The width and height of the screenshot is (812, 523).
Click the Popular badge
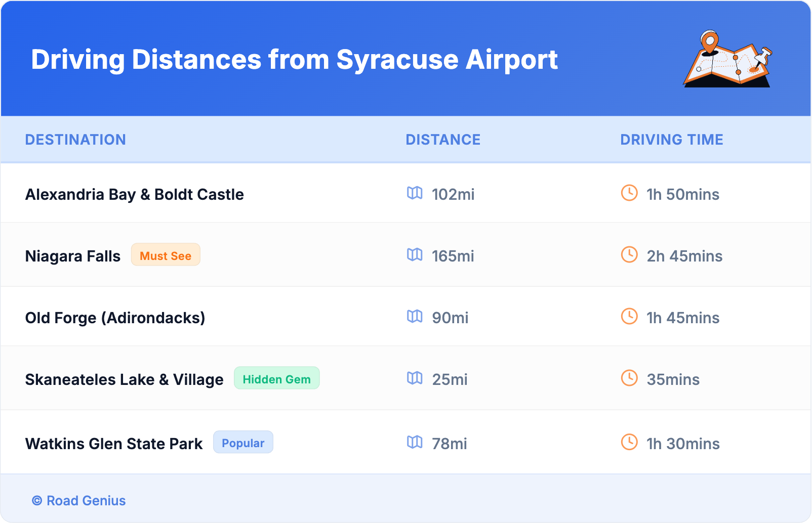point(243,443)
